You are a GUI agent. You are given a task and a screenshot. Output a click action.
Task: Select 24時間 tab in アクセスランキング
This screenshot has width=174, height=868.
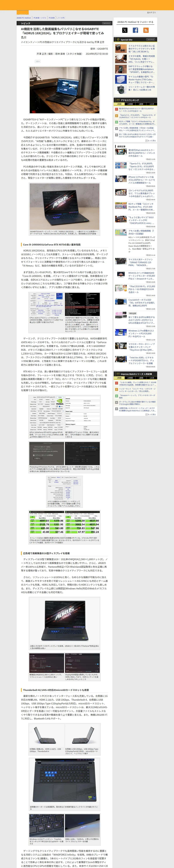[130, 104]
